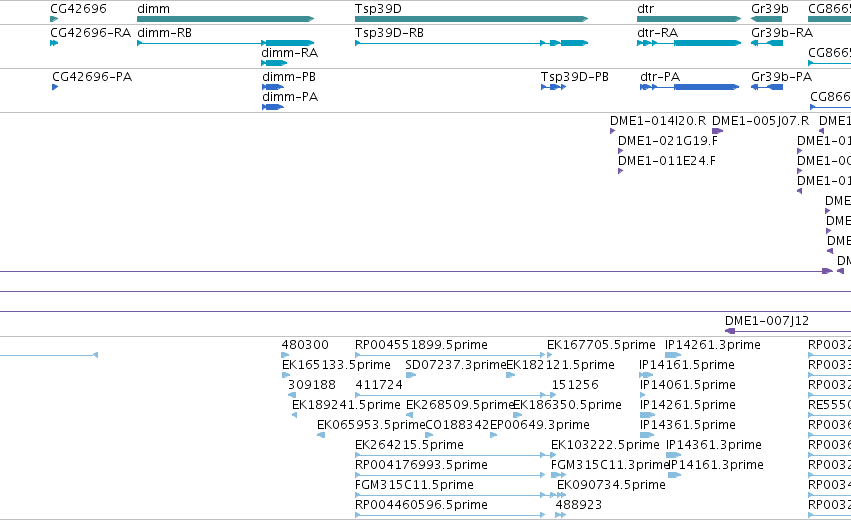Select RP004551899.5prime EST
This screenshot has width=851, height=520.
(x=450, y=355)
